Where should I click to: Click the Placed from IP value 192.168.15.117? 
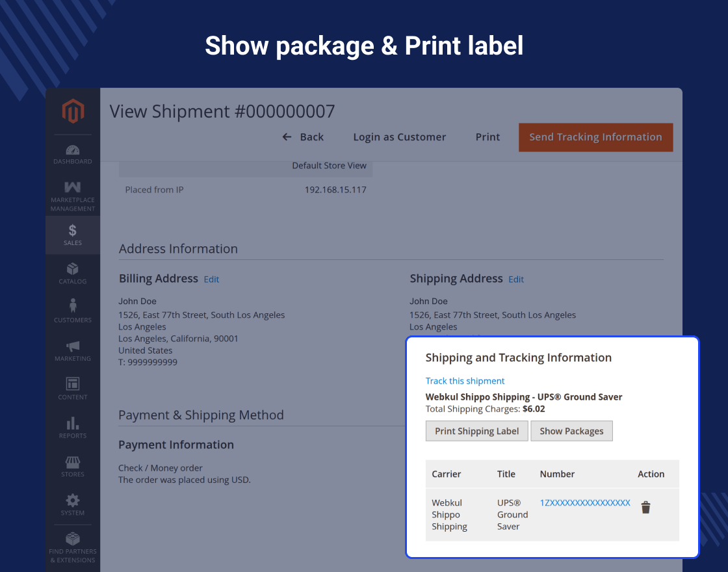coord(335,189)
